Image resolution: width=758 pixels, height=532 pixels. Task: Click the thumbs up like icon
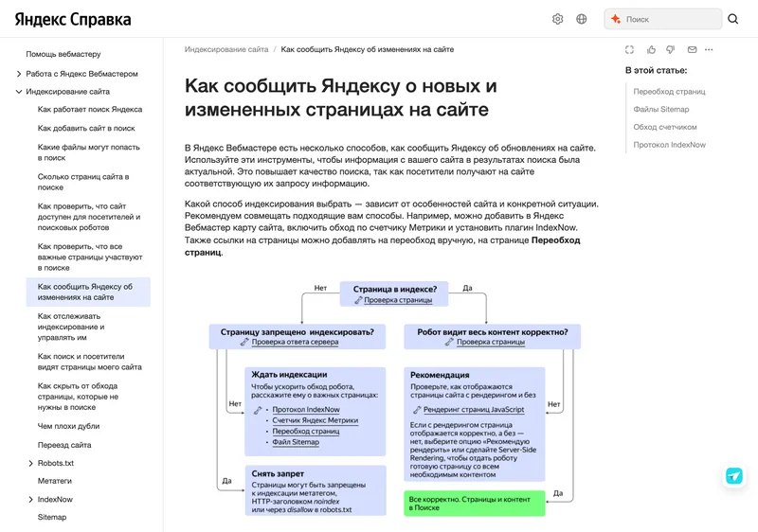point(651,49)
